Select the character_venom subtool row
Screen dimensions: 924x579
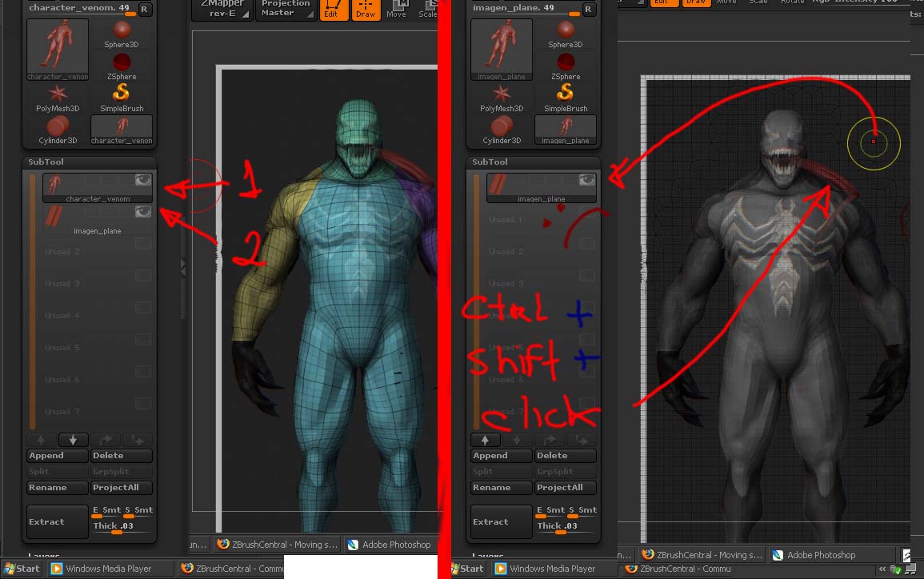coord(98,188)
